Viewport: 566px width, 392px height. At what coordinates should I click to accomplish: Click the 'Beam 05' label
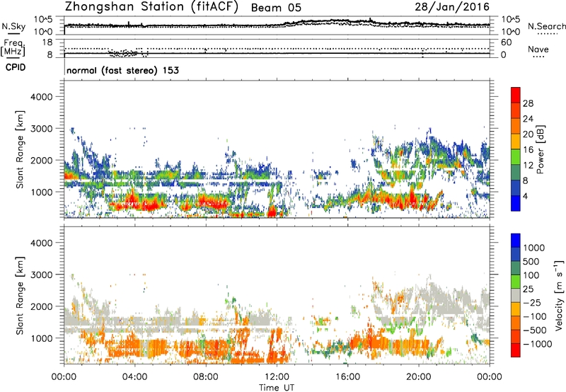[276, 8]
